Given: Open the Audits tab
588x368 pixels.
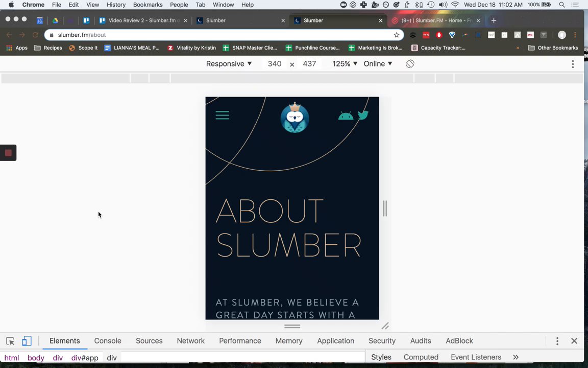Looking at the screenshot, I should tap(421, 341).
